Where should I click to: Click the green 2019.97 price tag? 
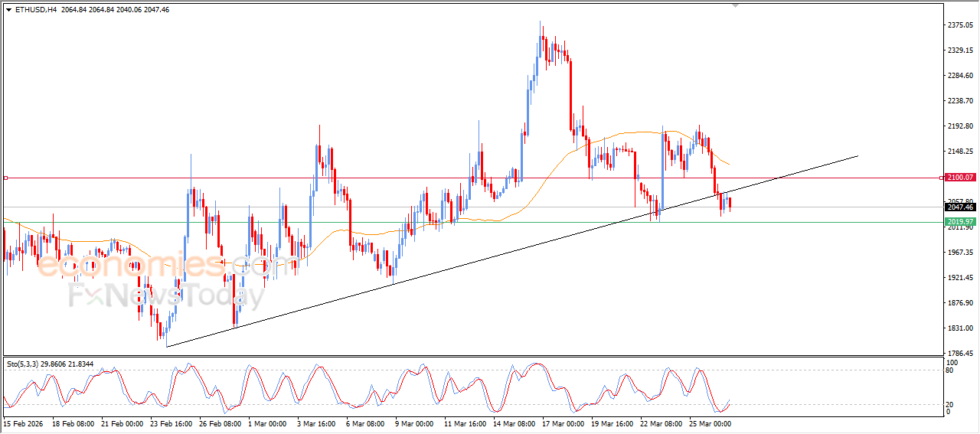click(960, 222)
